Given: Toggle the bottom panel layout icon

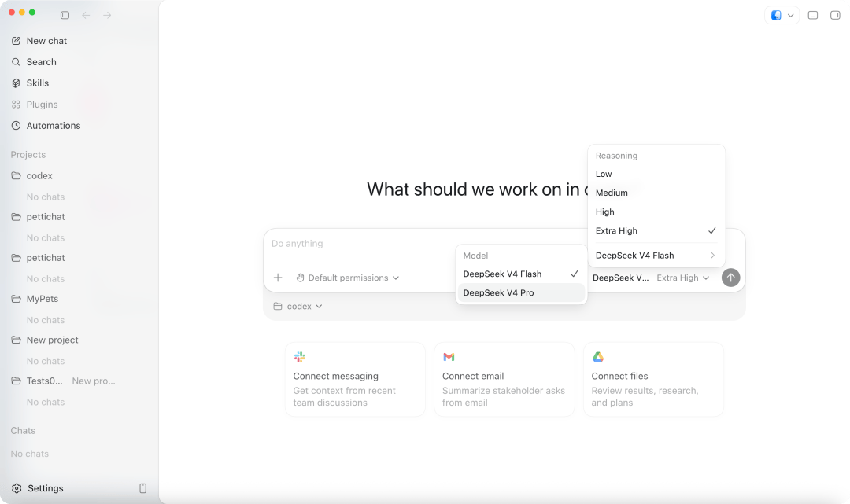Looking at the screenshot, I should coord(812,15).
